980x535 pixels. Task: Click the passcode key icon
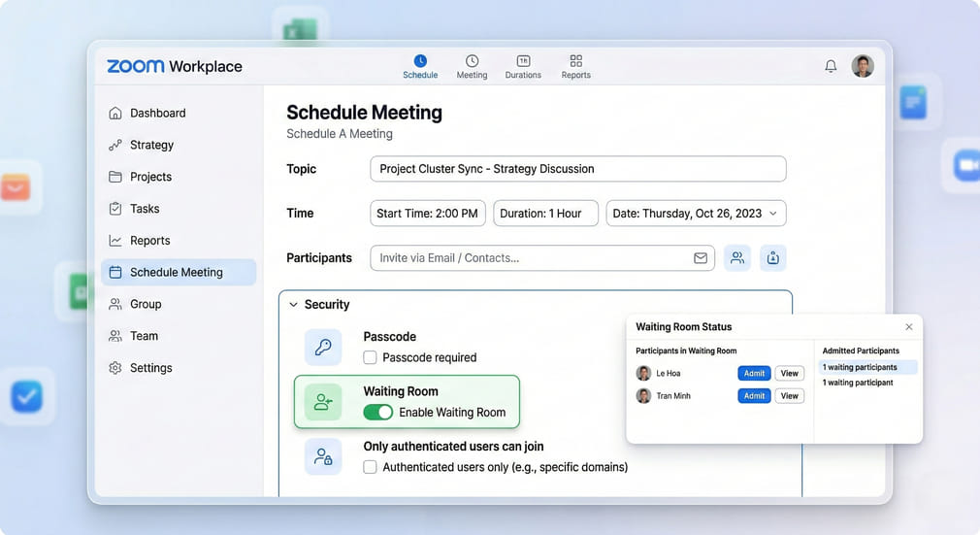coord(323,347)
